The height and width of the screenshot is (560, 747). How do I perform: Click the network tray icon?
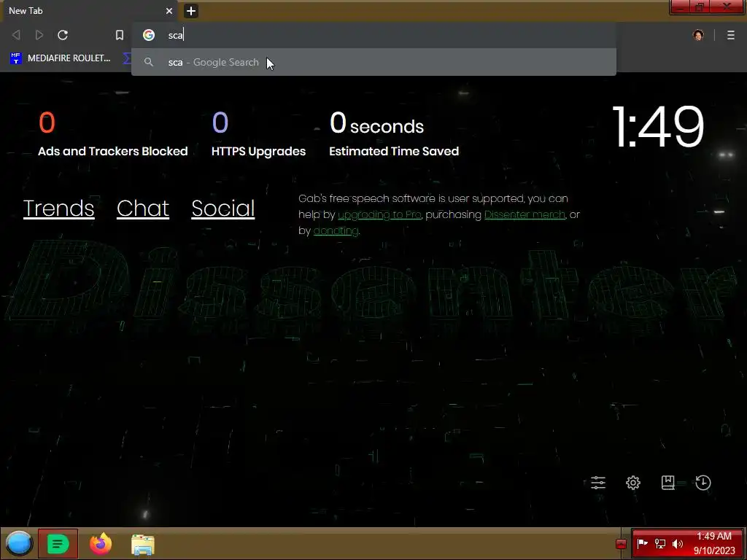(x=659, y=543)
